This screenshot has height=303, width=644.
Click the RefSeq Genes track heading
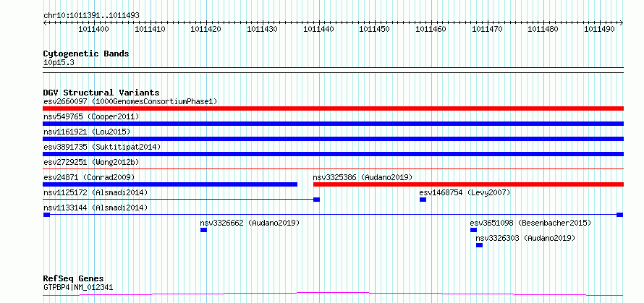pos(74,279)
